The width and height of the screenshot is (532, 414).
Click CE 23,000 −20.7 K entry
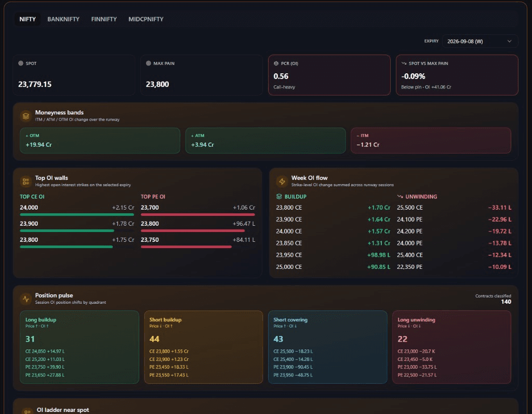pos(416,351)
